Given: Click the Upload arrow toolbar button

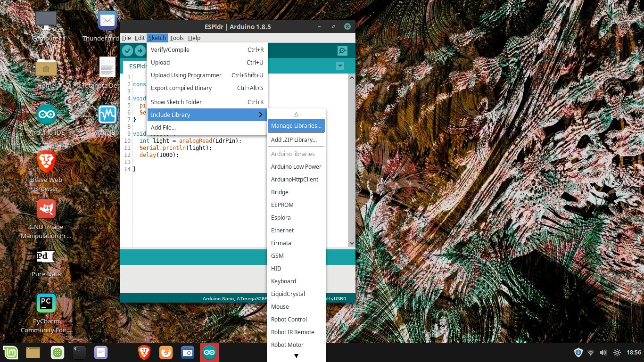Looking at the screenshot, I should click(140, 50).
